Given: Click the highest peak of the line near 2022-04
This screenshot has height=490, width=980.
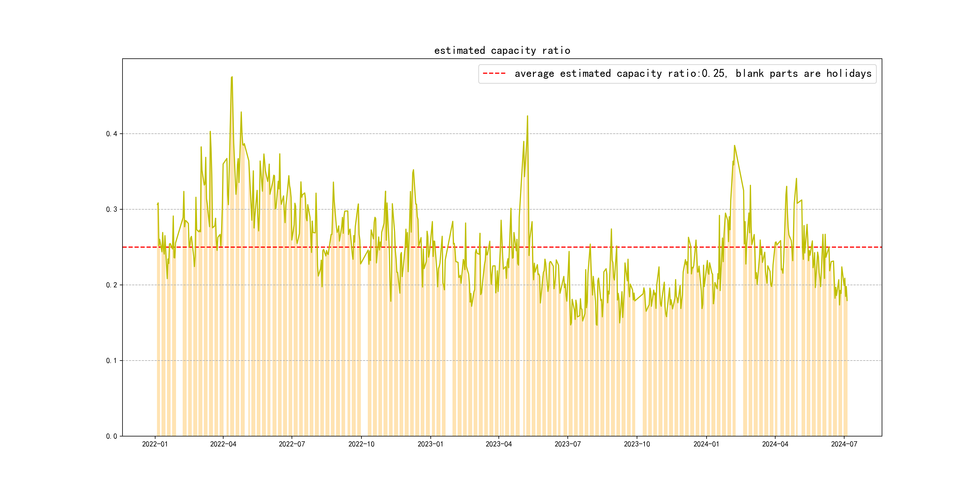Looking at the screenshot, I should click(x=232, y=77).
